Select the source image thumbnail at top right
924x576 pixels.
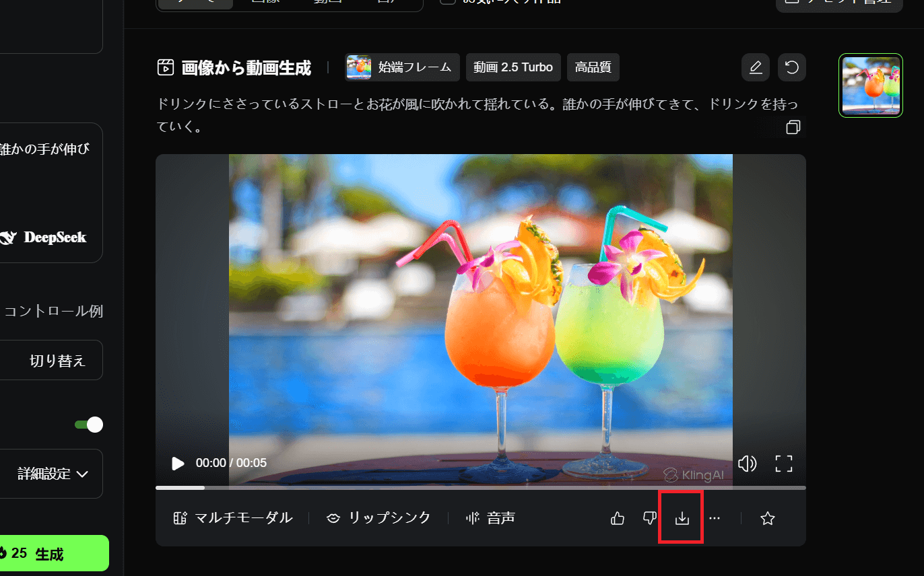click(x=870, y=85)
